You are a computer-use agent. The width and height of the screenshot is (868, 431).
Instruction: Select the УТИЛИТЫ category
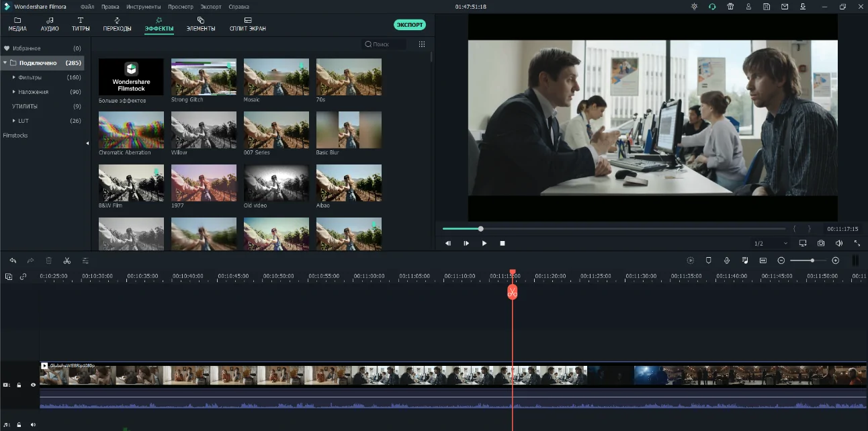pos(42,106)
